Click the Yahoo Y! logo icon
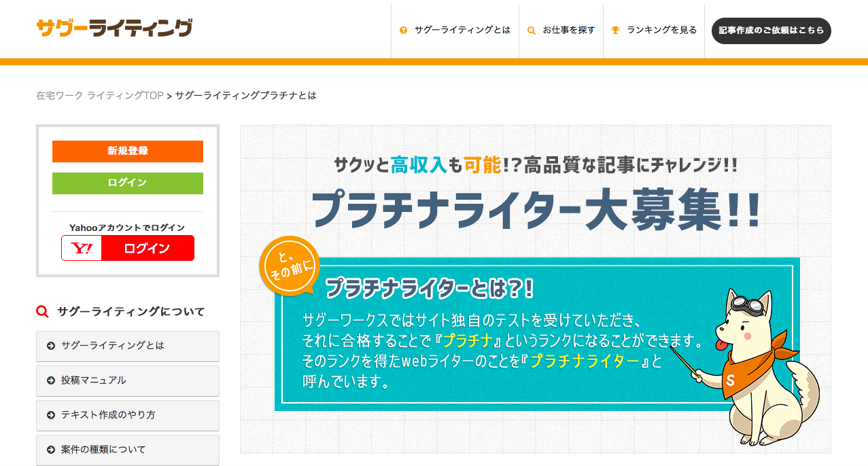This screenshot has width=868, height=466. (82, 248)
